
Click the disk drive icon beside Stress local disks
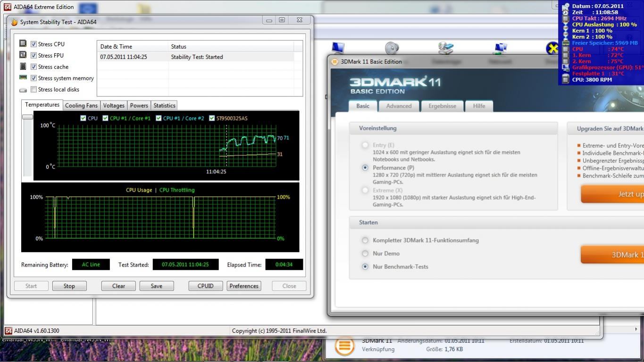pos(23,90)
